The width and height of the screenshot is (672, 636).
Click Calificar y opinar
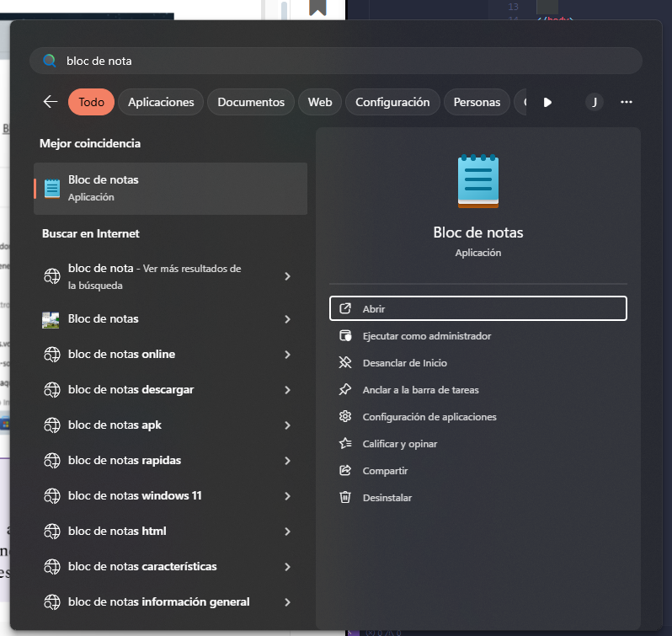[477, 444]
